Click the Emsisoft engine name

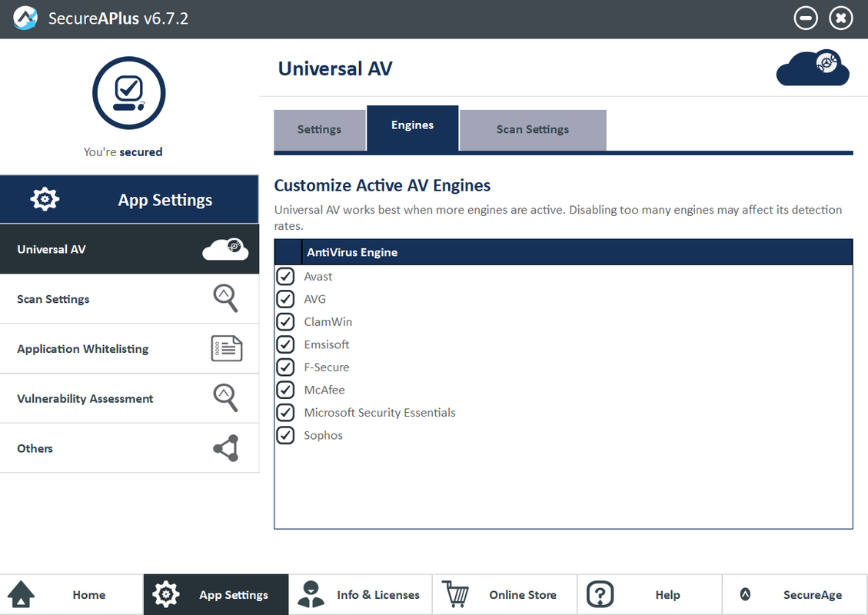tap(327, 344)
